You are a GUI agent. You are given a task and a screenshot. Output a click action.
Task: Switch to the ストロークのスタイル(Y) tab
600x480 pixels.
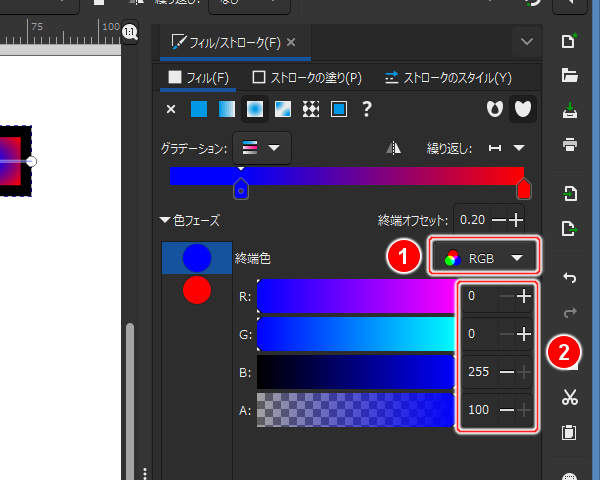[448, 78]
